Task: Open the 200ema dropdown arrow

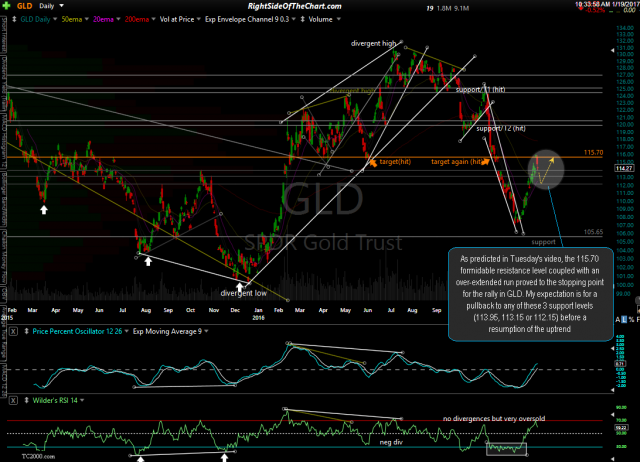Action: pyautogui.click(x=153, y=19)
